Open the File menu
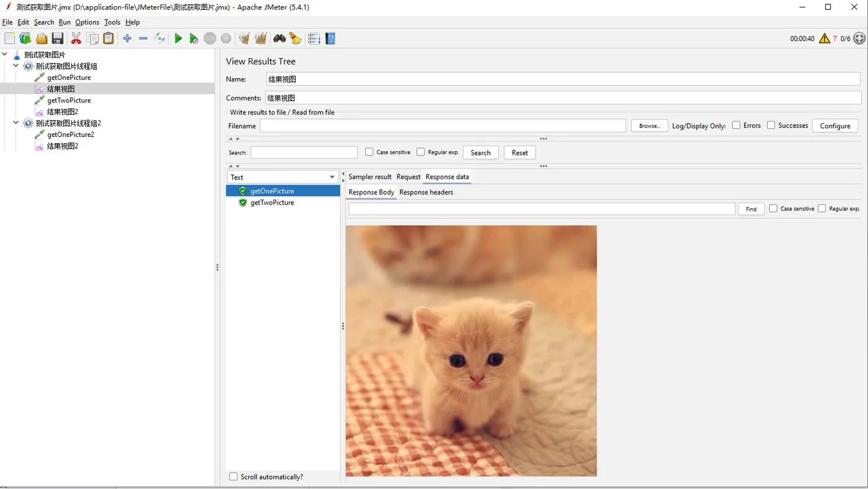 point(7,22)
